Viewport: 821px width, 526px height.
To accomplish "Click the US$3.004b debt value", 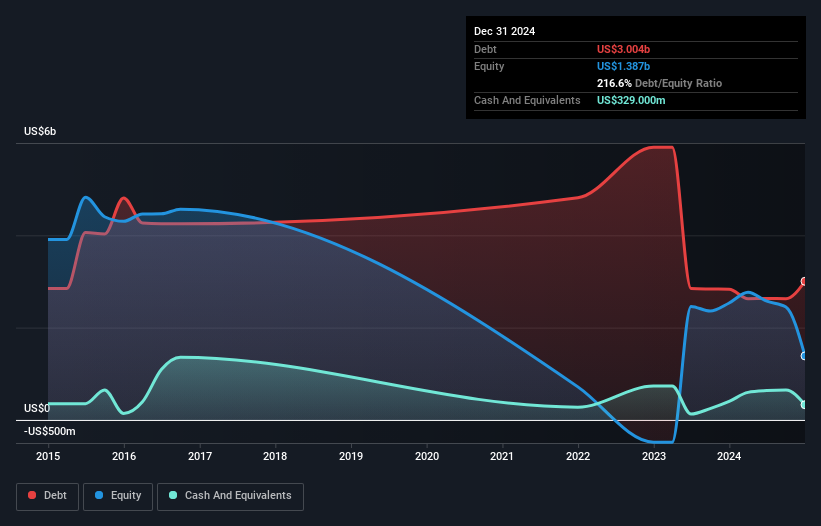I will (623, 49).
